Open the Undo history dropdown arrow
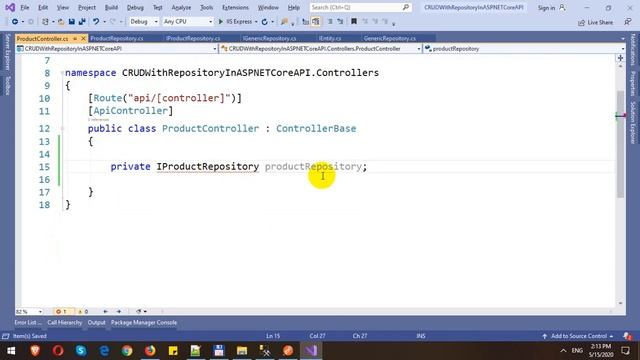 pos(104,22)
